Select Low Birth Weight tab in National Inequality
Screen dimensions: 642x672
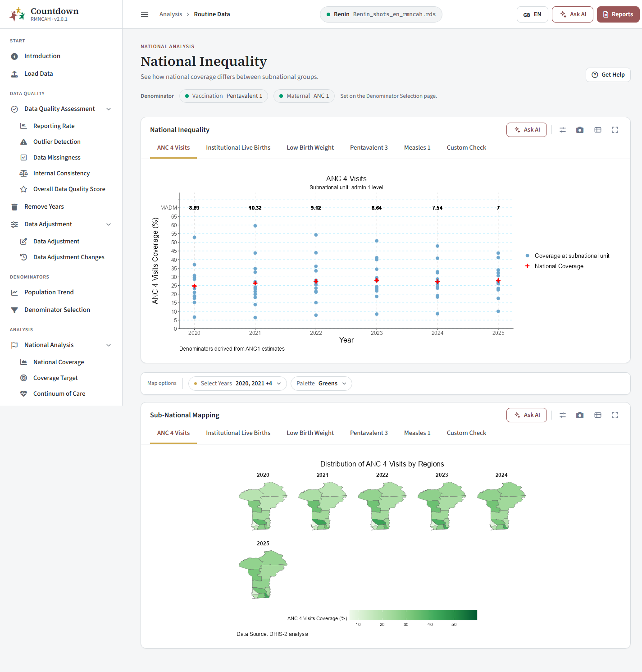(x=310, y=147)
